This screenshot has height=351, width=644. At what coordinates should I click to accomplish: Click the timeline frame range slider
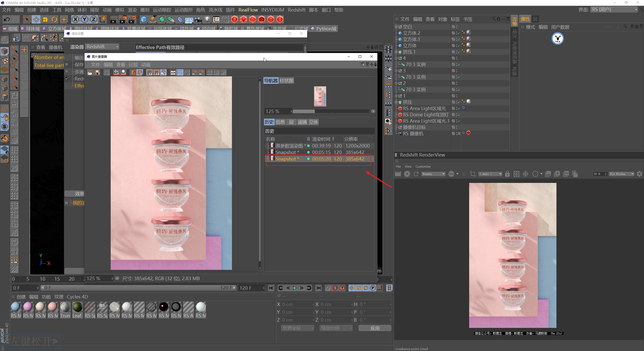139,288
